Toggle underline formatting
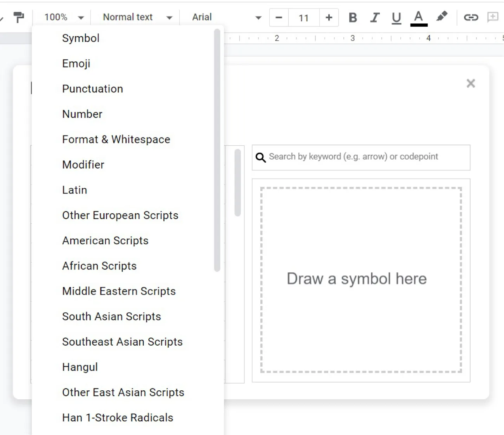Viewport: 504px width, 435px height. (x=396, y=17)
